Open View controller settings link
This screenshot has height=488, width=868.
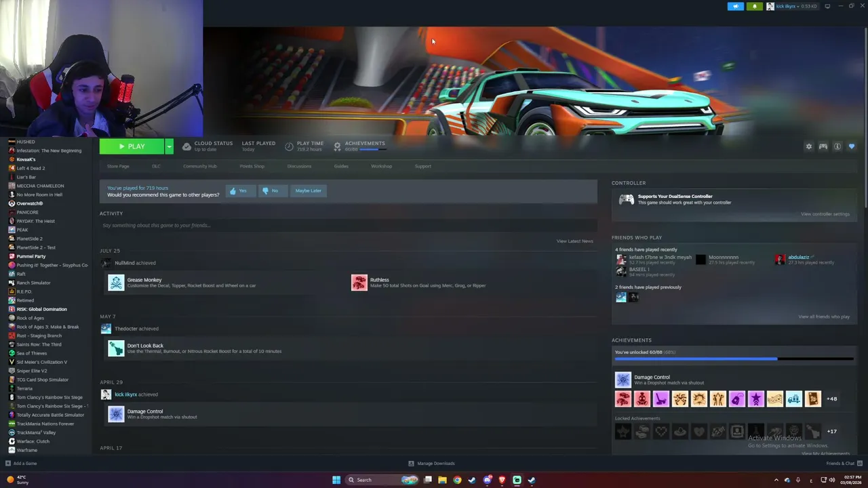[825, 214]
